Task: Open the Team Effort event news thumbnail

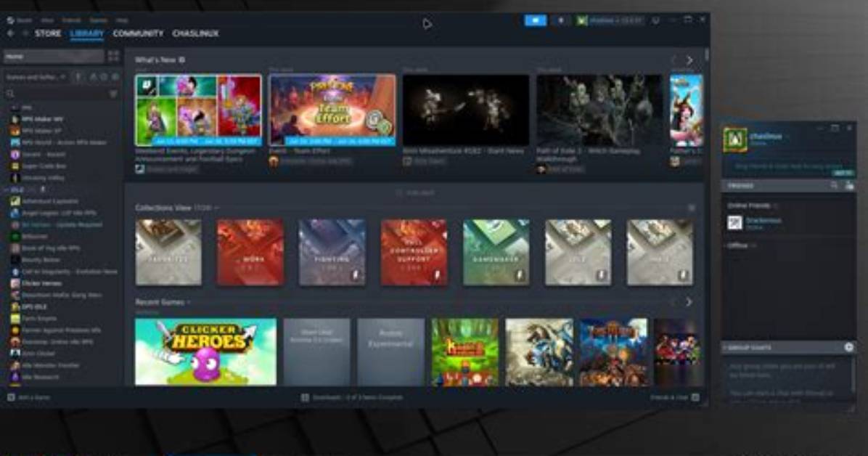Action: (332, 110)
